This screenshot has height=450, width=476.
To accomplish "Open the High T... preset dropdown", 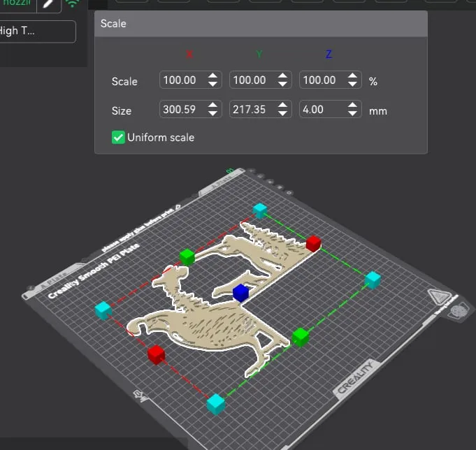I will [36, 31].
